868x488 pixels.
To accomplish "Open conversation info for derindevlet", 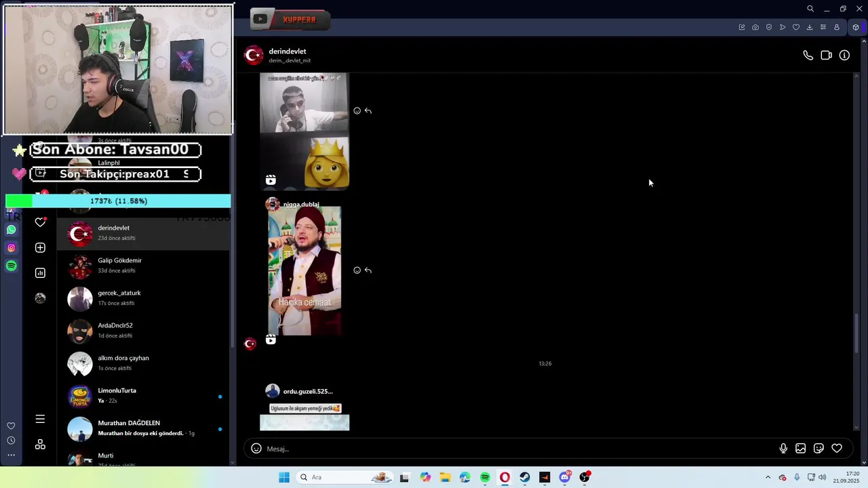I will tap(844, 56).
